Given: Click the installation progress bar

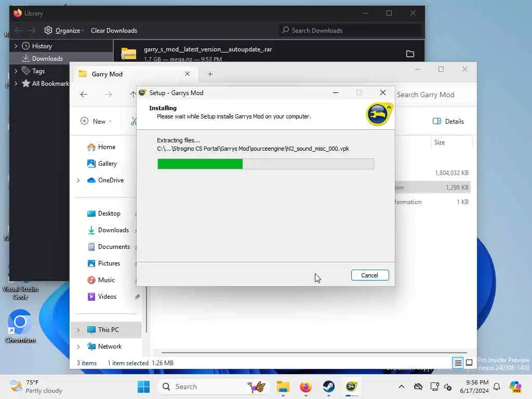Looking at the screenshot, I should click(265, 164).
